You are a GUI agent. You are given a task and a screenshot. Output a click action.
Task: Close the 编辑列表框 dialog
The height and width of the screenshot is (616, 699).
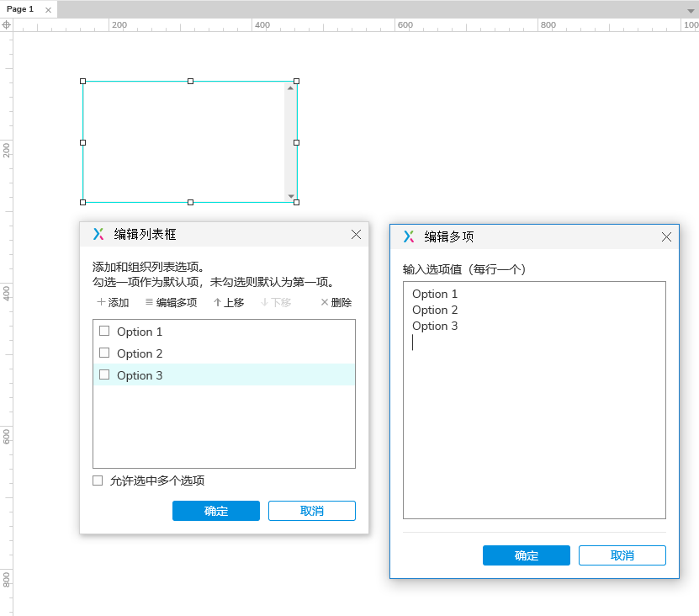click(x=356, y=235)
